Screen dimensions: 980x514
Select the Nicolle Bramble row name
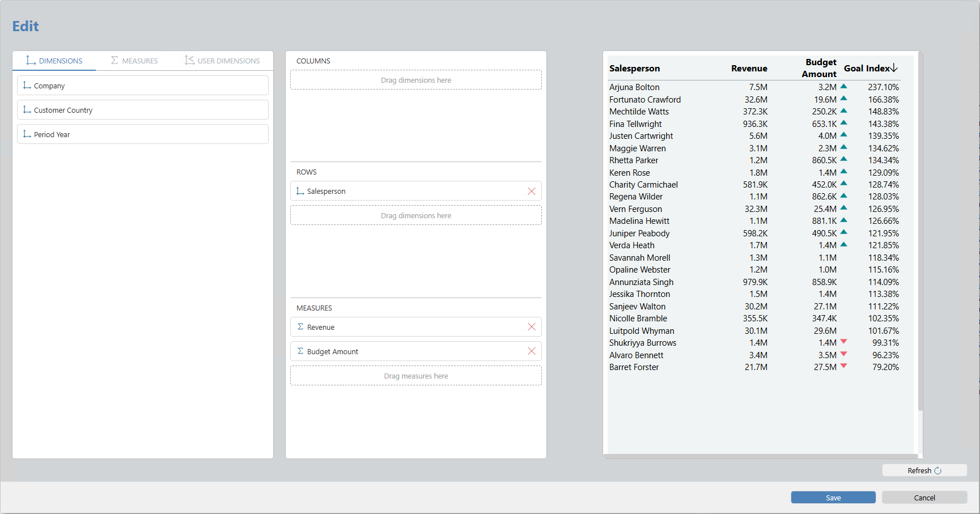coord(638,318)
